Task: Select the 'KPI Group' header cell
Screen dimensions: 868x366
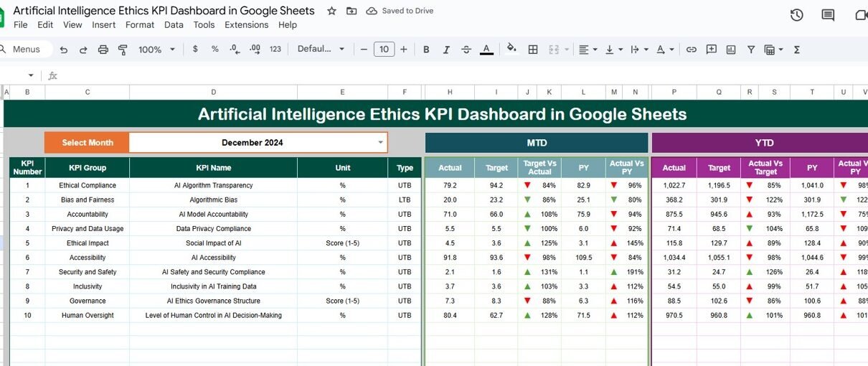Action: pos(88,168)
